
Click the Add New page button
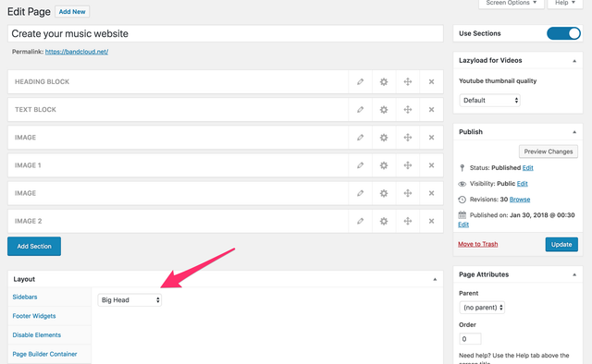pyautogui.click(x=72, y=12)
